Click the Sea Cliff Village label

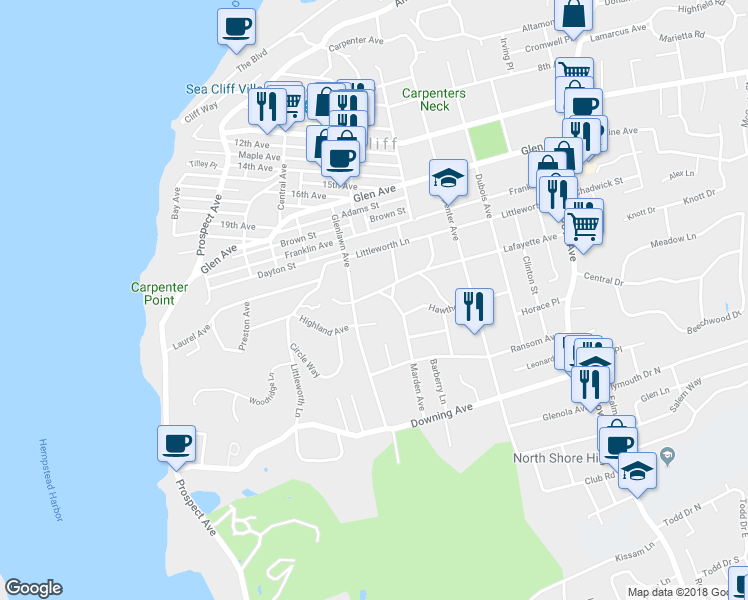pos(224,89)
